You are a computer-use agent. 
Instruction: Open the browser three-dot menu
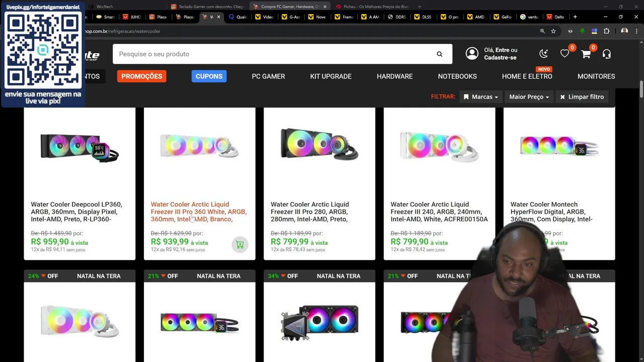pos(637,31)
